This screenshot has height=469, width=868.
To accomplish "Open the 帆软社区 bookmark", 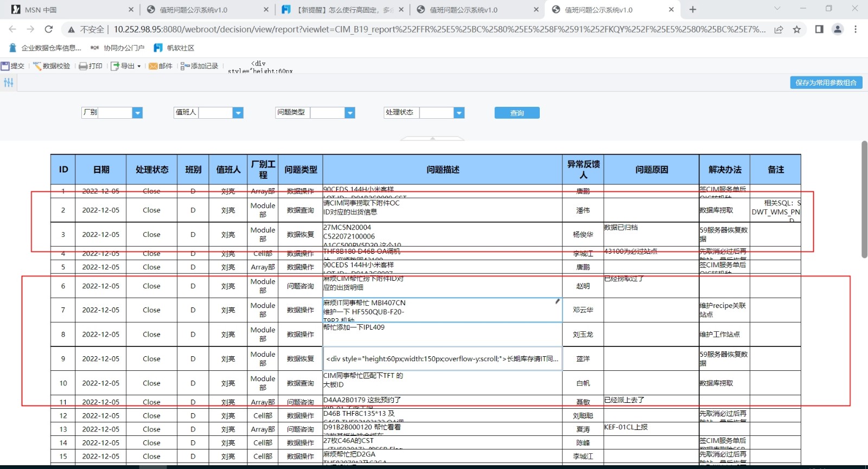I will click(x=174, y=48).
